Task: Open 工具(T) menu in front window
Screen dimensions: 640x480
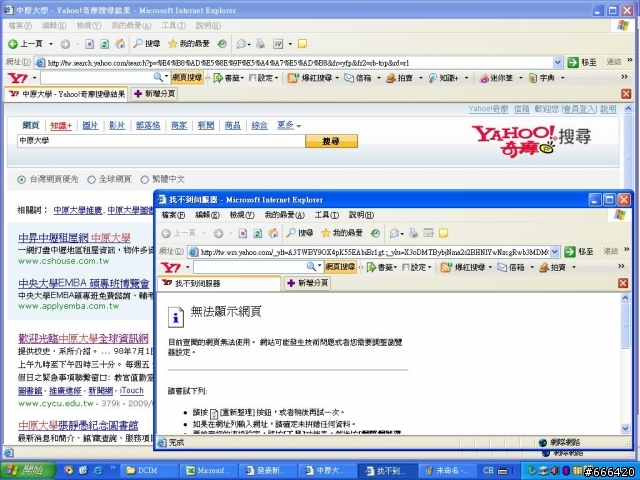Action: coord(327,215)
